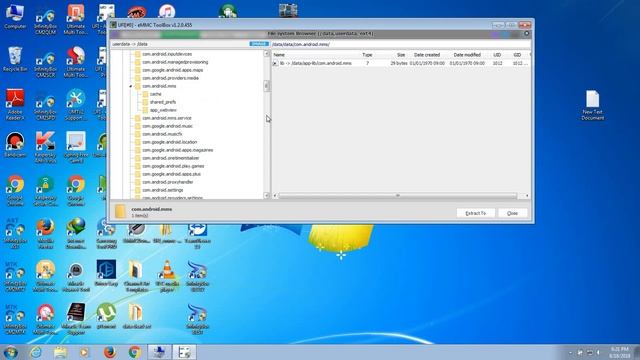Viewport: 640px width, 360px height.
Task: Click tree scrollbar down arrow
Action: (267, 196)
